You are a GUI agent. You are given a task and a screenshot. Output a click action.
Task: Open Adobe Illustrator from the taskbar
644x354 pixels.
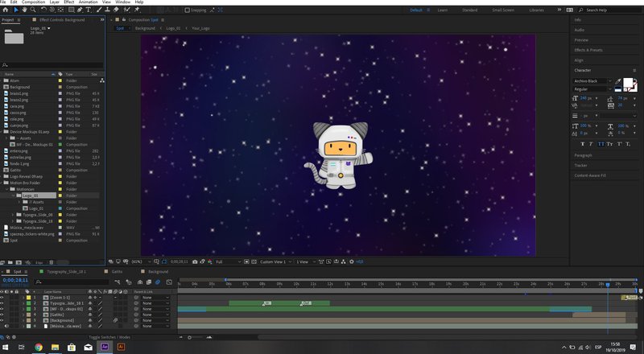(121, 347)
